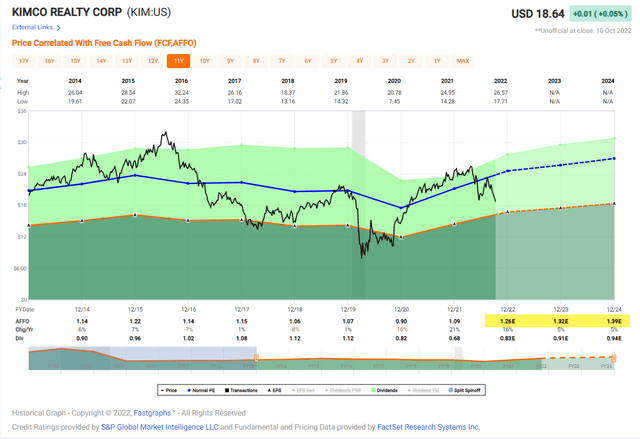Click the -16% Chg/Yr value
Screen dimensions: 640x439
(x=401, y=330)
